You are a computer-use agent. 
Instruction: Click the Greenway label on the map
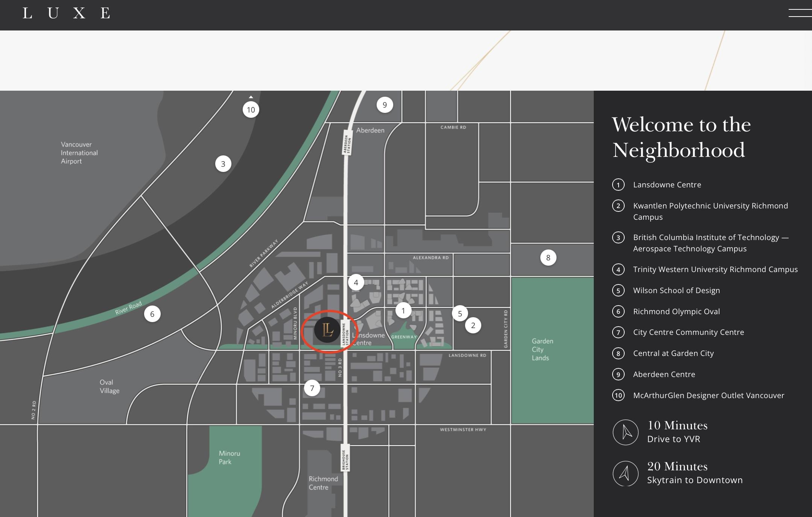[404, 337]
